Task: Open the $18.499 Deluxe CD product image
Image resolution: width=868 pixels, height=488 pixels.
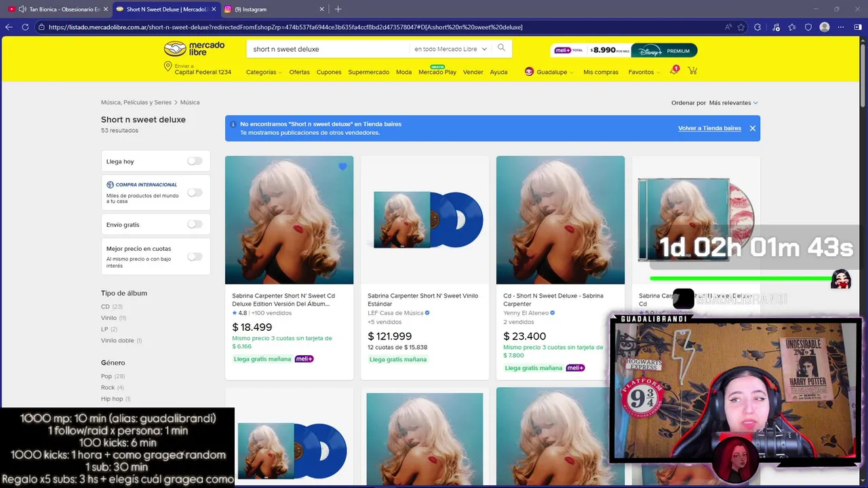Action: [289, 220]
